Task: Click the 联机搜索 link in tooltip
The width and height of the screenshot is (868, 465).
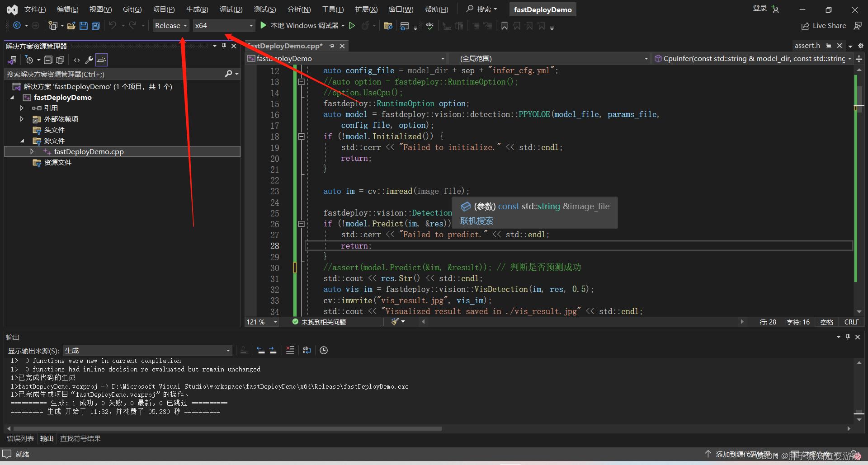Action: tap(476, 221)
